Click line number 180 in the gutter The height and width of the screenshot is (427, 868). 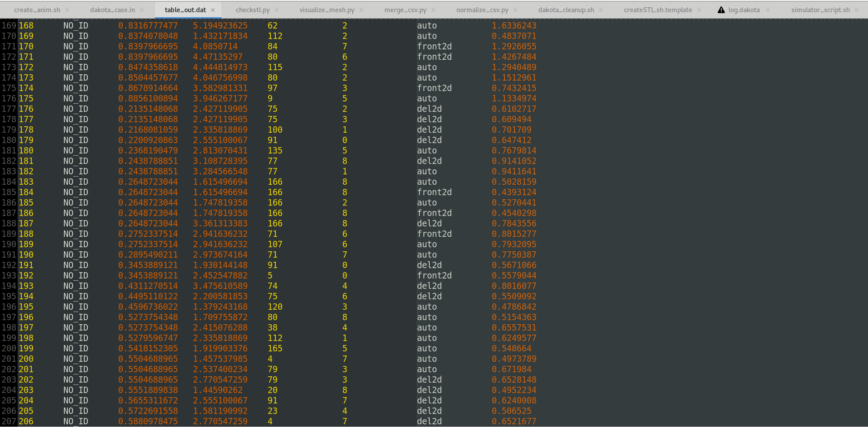pyautogui.click(x=9, y=140)
